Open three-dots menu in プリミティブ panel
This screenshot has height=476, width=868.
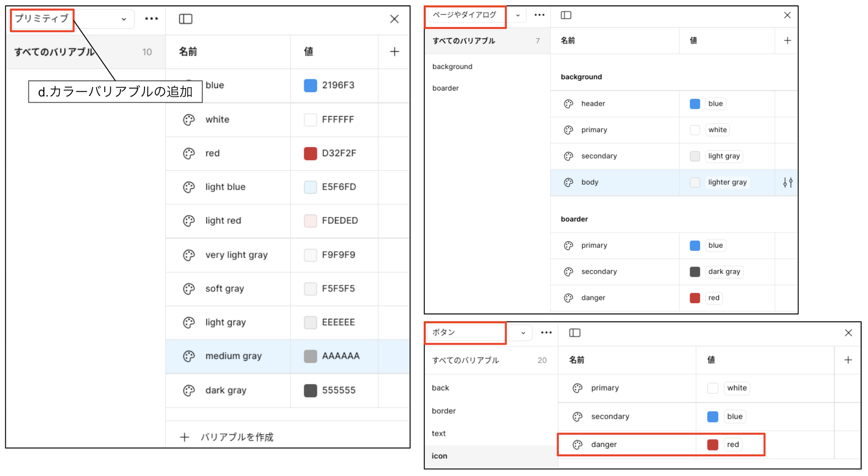point(151,19)
